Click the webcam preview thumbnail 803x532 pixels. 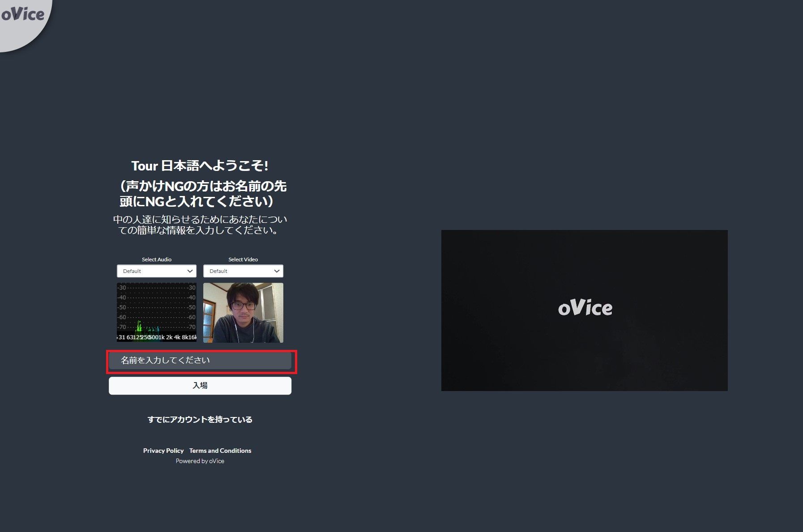coord(243,313)
